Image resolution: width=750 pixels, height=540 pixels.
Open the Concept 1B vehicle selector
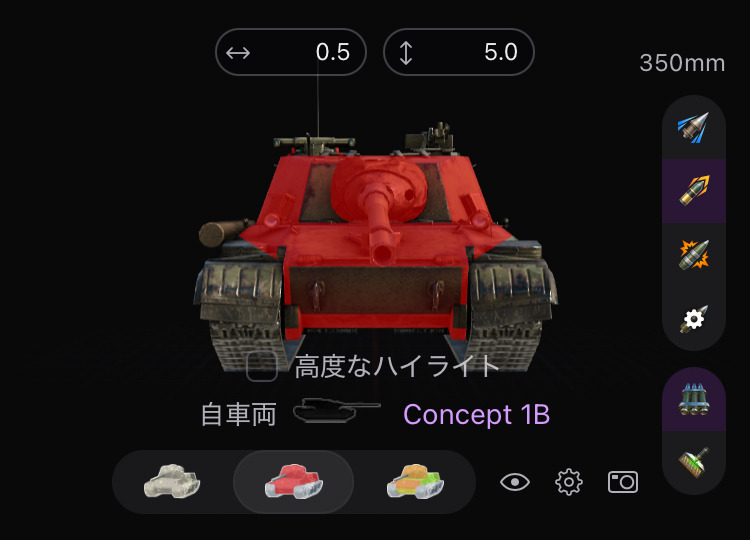click(x=476, y=415)
